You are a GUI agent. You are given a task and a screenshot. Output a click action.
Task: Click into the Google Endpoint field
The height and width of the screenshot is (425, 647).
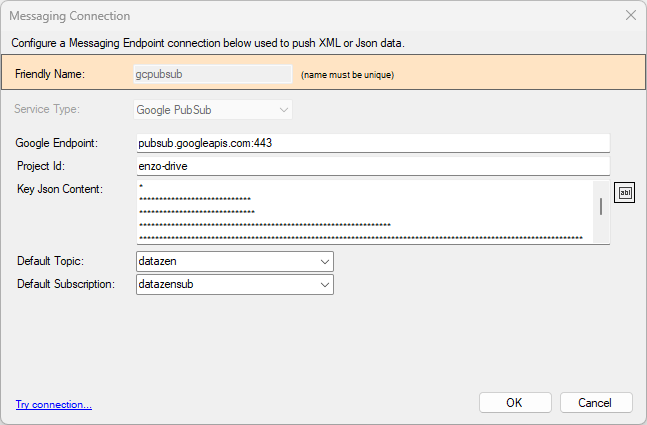(373, 143)
